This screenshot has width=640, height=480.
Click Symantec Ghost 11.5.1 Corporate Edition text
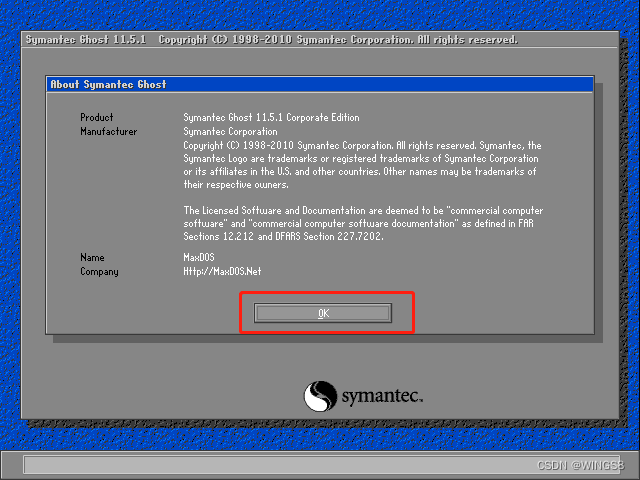point(271,118)
